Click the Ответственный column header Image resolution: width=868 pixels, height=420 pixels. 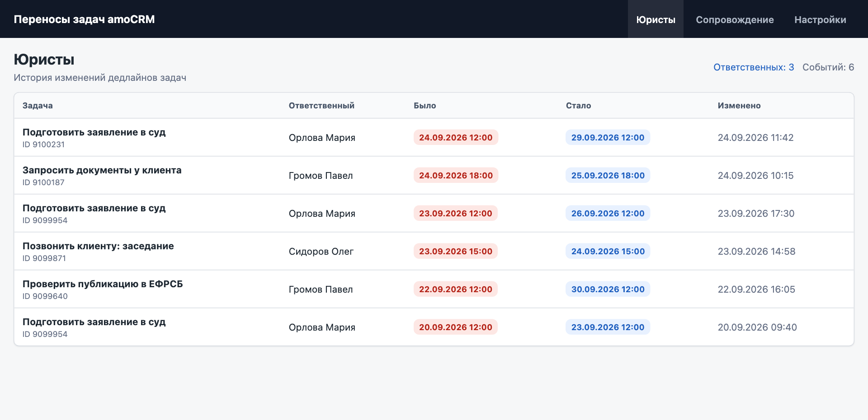(321, 106)
